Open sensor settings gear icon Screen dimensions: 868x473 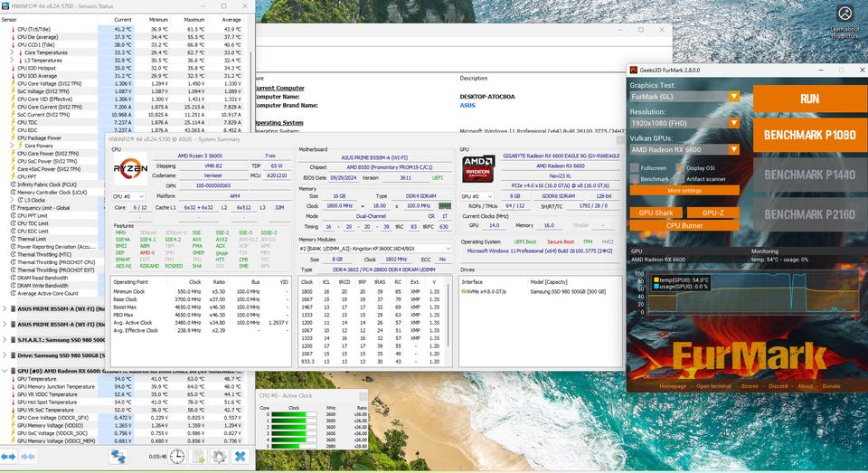pyautogui.click(x=219, y=456)
